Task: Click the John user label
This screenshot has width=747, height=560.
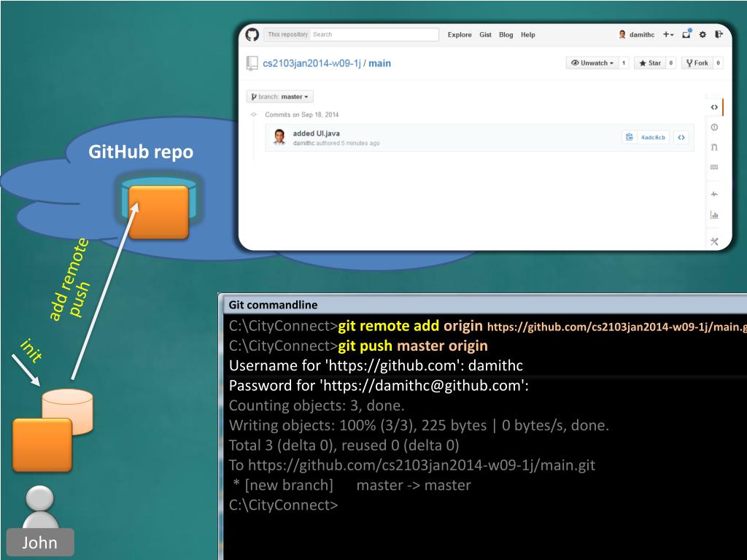Action: tap(40, 542)
